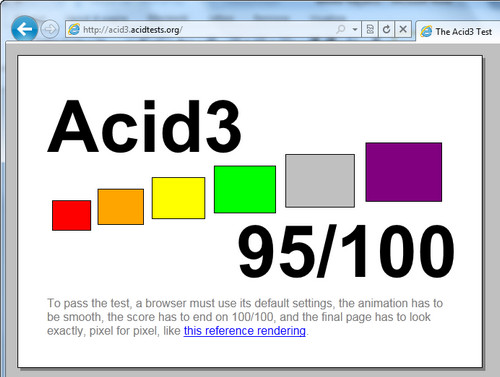Click the orange square box
500x377 pixels.
[x=121, y=207]
